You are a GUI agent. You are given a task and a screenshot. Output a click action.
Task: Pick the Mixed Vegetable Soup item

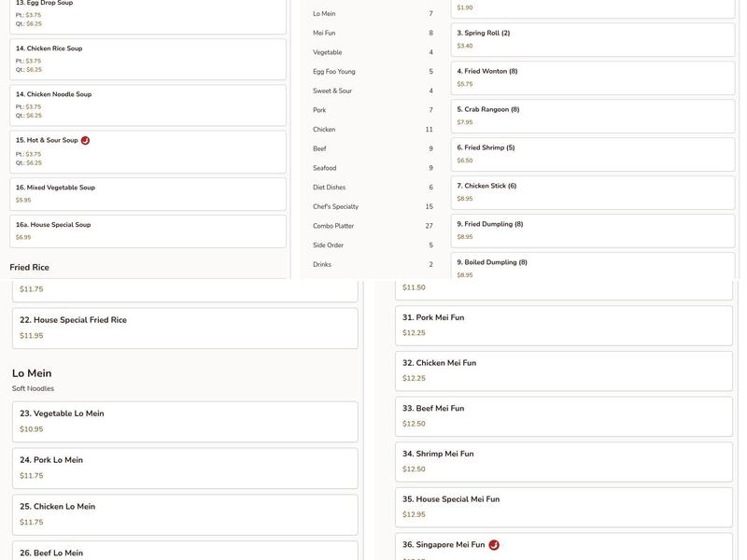coord(148,193)
